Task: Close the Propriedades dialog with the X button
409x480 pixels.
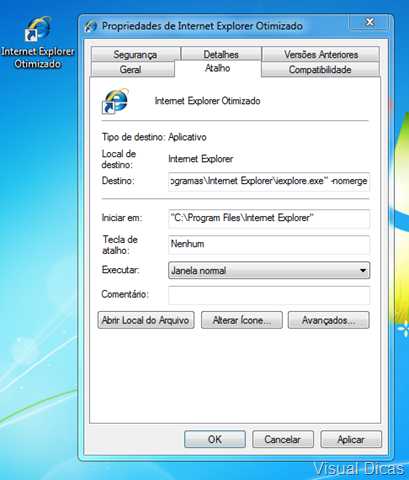Action: 369,22
